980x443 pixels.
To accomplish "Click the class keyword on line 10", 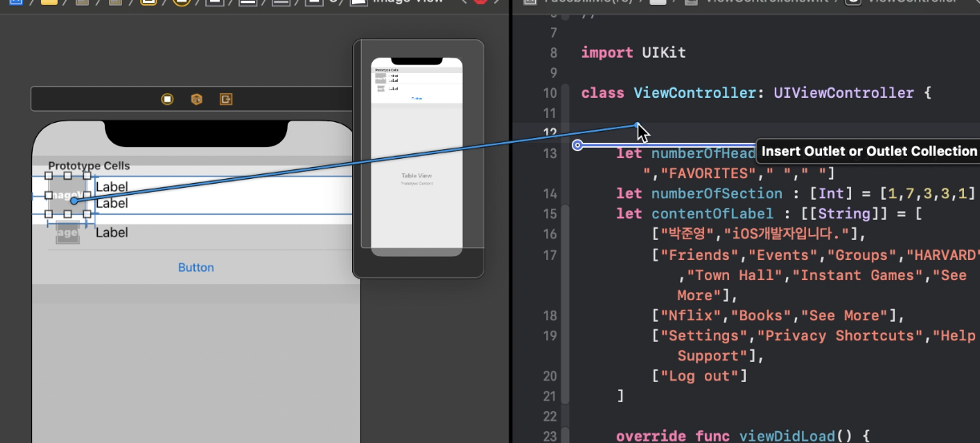I will [x=603, y=93].
